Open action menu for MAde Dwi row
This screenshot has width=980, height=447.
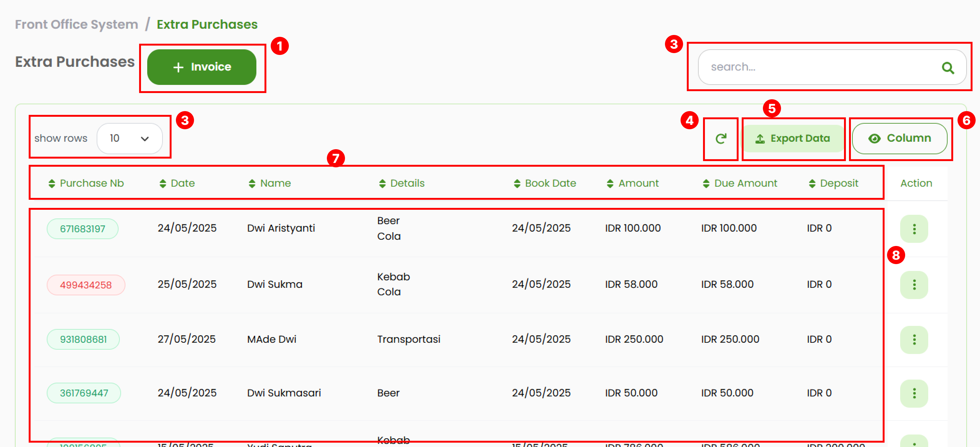(914, 340)
